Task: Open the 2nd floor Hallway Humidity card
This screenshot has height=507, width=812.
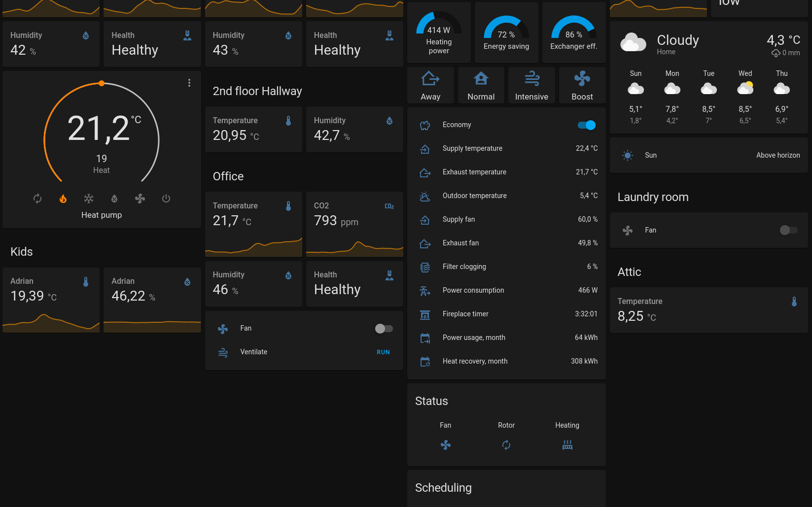Action: click(x=354, y=130)
